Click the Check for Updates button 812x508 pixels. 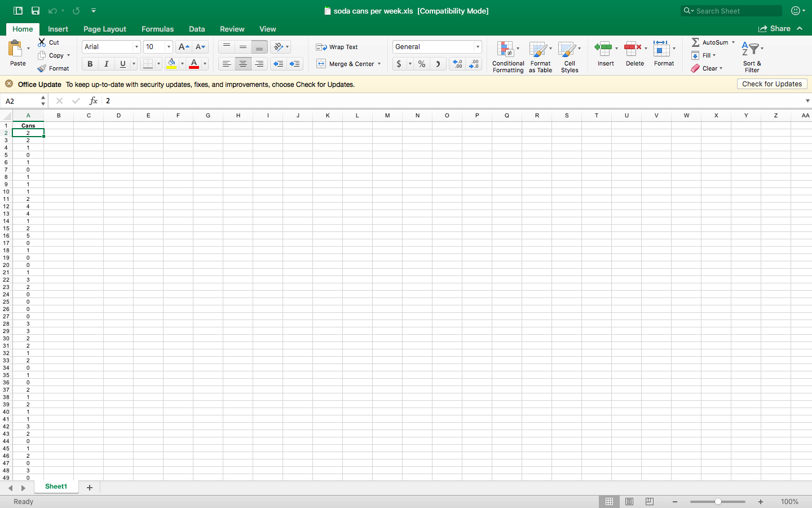point(771,84)
